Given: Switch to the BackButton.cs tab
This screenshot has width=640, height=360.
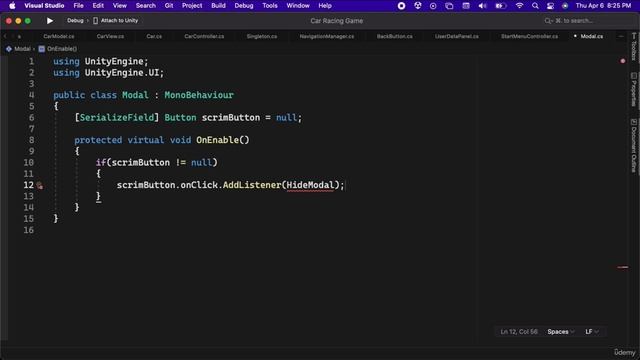Looking at the screenshot, I should click(x=394, y=36).
